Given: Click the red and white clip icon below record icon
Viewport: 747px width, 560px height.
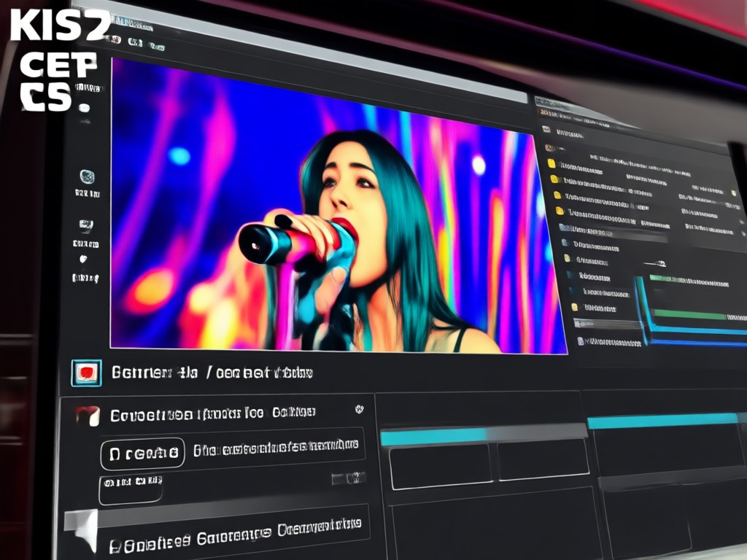Looking at the screenshot, I should click(88, 416).
